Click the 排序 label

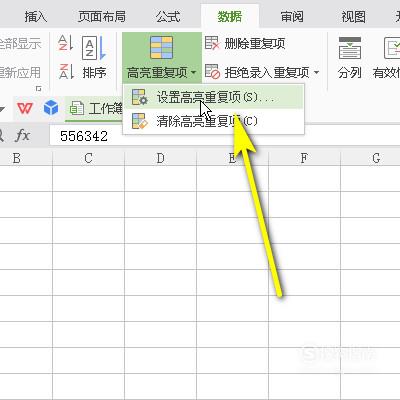(x=94, y=72)
